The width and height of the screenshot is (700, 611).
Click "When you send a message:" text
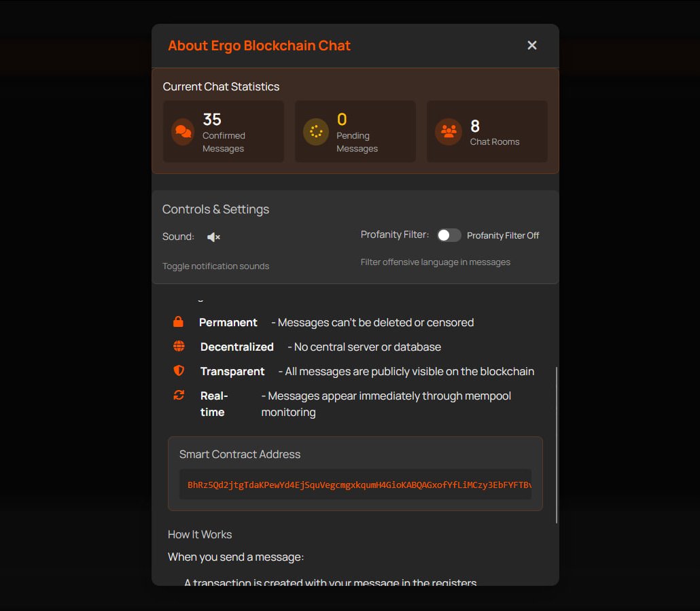point(236,557)
